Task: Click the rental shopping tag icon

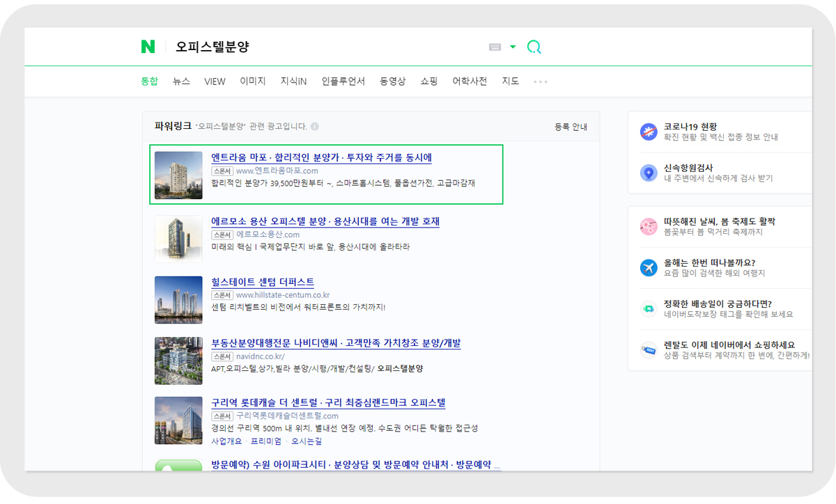Action: click(x=649, y=349)
